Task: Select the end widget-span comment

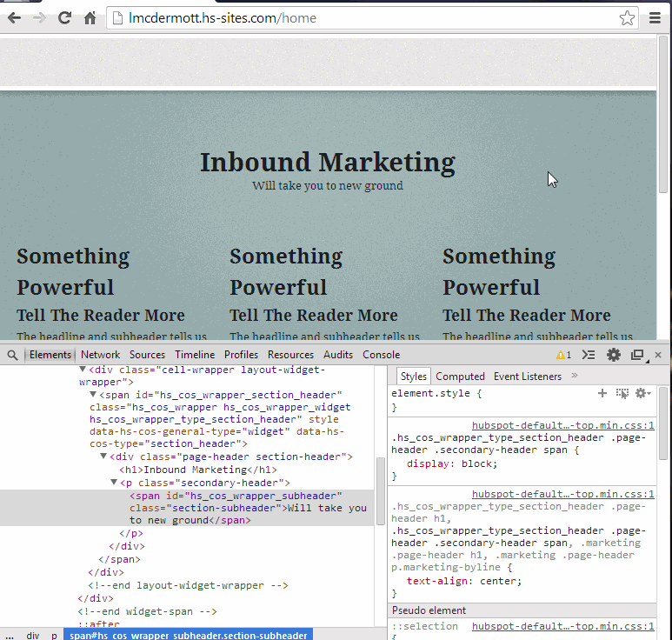Action: tap(148, 611)
